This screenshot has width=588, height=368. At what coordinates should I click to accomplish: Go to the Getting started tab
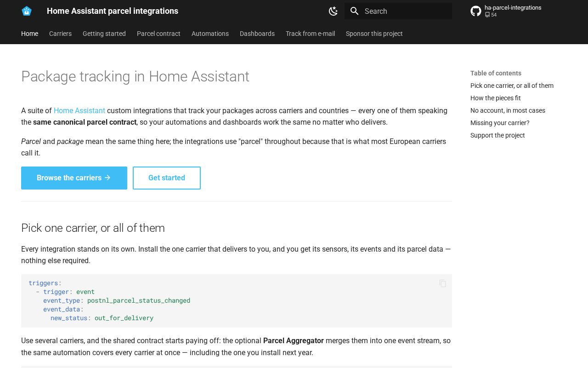coord(104,34)
